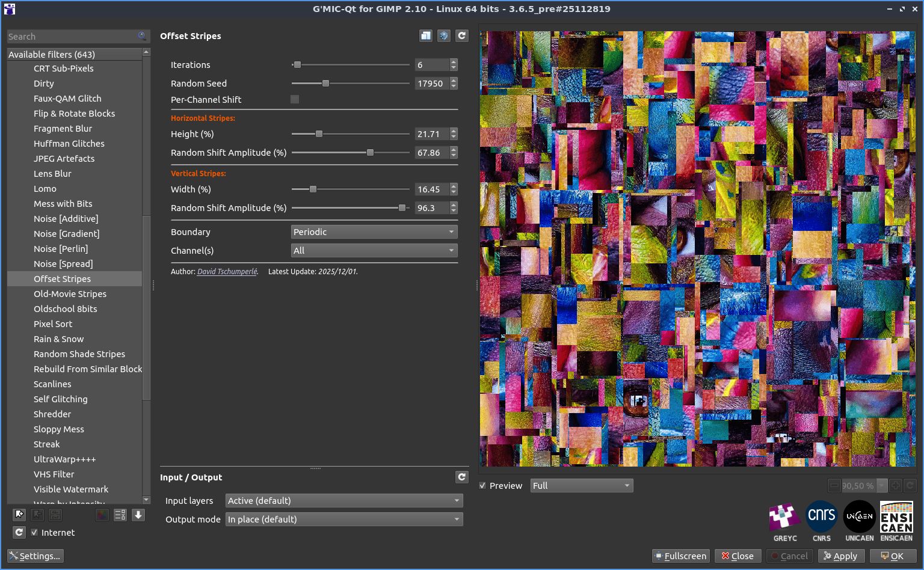The height and width of the screenshot is (570, 924).
Task: Open the Boundary dropdown set to Periodic
Action: 374,232
